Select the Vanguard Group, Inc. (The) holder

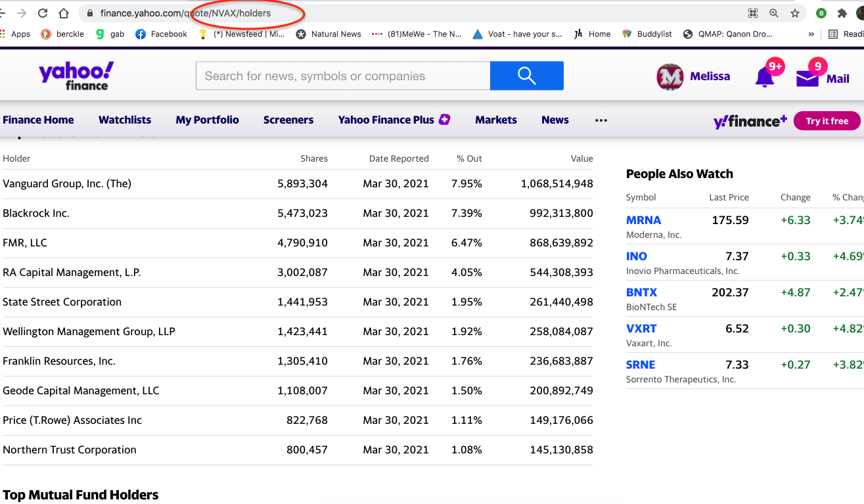(x=67, y=184)
